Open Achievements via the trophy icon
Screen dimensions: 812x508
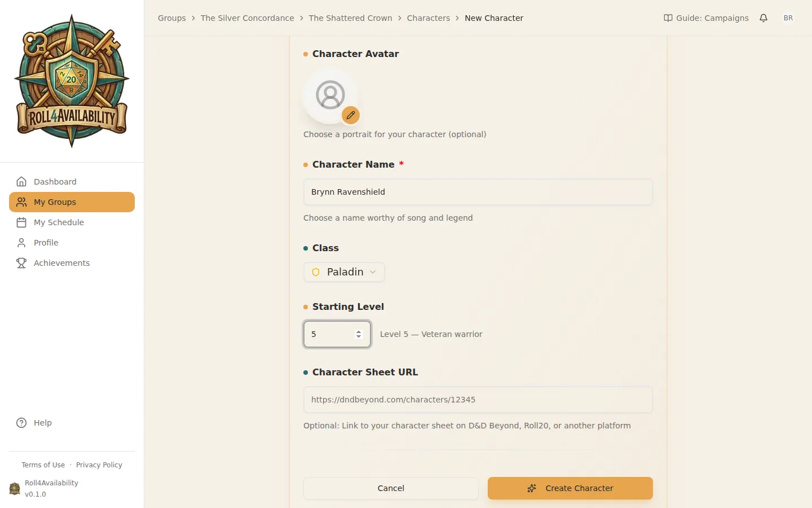pyautogui.click(x=21, y=263)
